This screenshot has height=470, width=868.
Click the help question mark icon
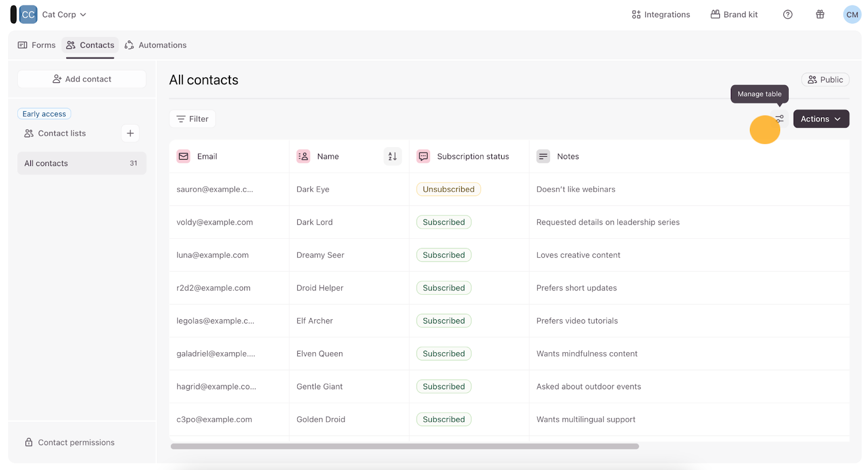pyautogui.click(x=788, y=15)
